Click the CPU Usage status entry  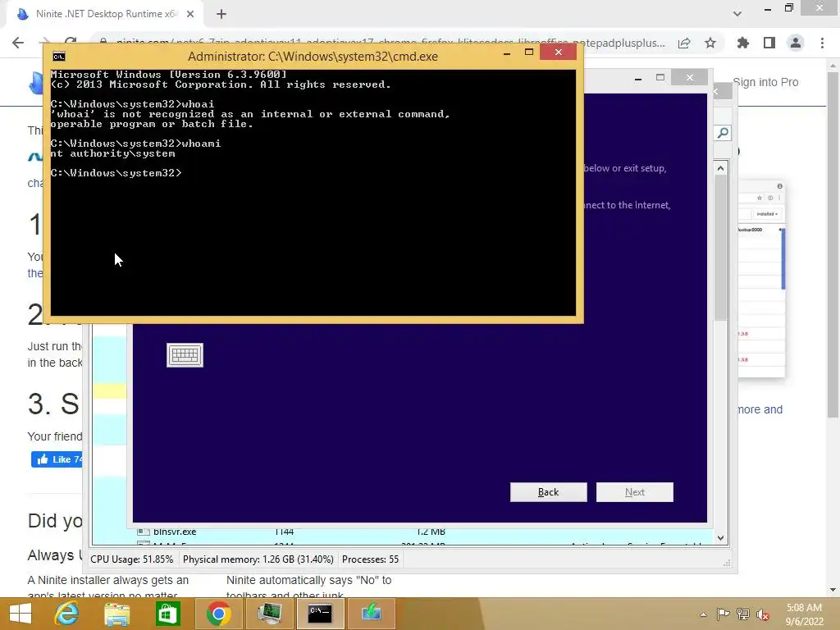(132, 559)
